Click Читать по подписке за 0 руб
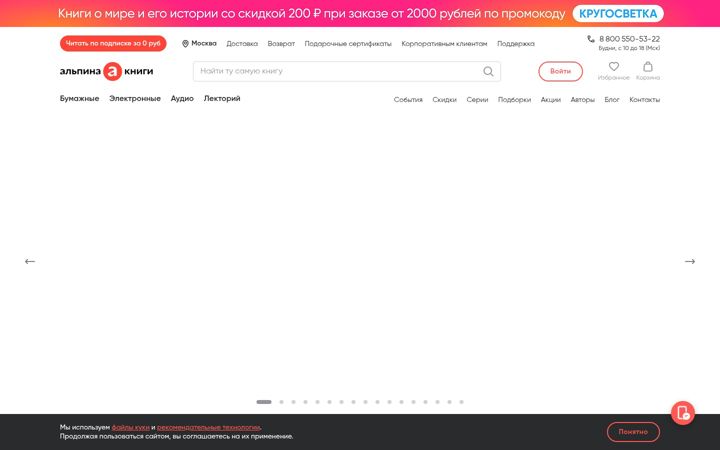The height and width of the screenshot is (450, 720). (x=113, y=44)
